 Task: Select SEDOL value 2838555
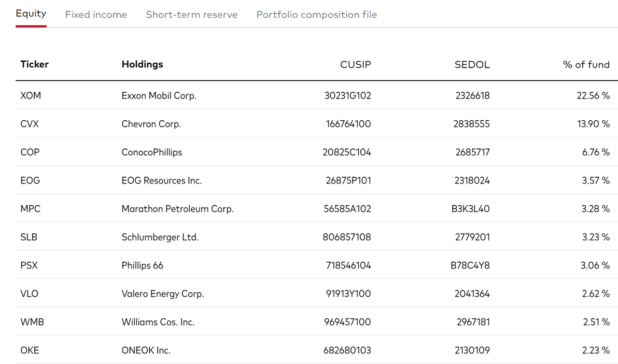(x=472, y=124)
